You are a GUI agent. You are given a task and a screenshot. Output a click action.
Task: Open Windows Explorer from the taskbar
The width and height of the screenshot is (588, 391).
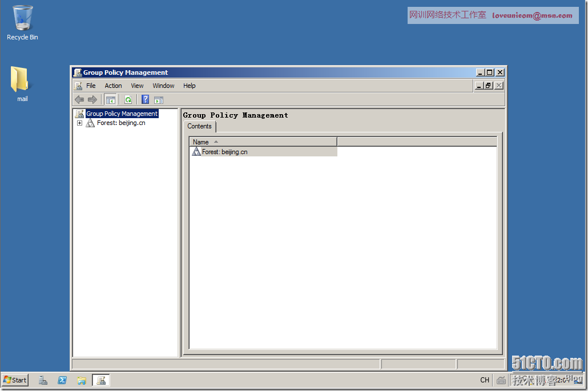click(x=82, y=380)
